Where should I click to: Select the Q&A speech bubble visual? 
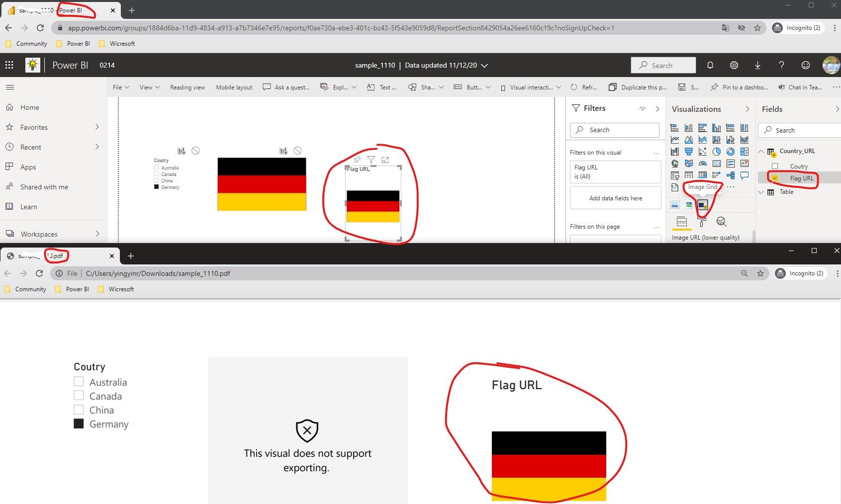[x=744, y=175]
